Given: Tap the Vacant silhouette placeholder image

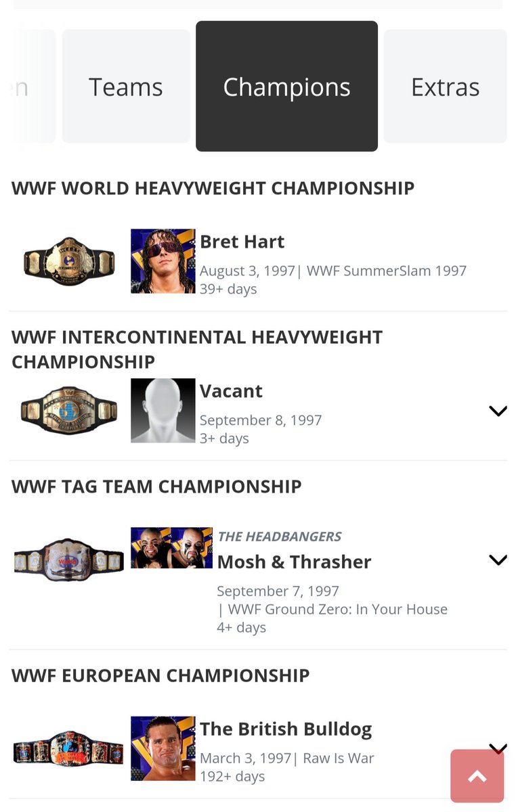Looking at the screenshot, I should [163, 411].
